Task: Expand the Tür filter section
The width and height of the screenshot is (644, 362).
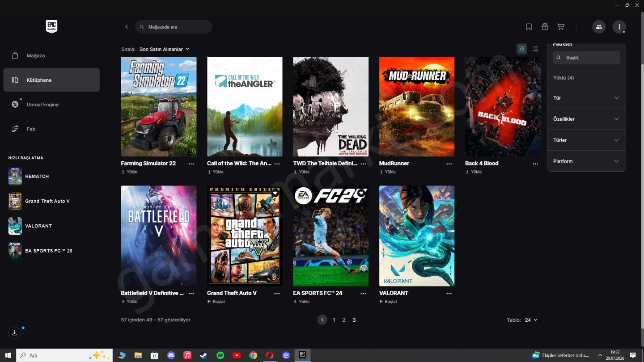Action: [x=586, y=98]
